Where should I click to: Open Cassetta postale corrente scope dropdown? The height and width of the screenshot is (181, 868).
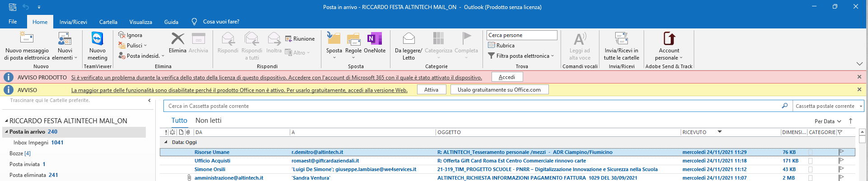(x=829, y=106)
